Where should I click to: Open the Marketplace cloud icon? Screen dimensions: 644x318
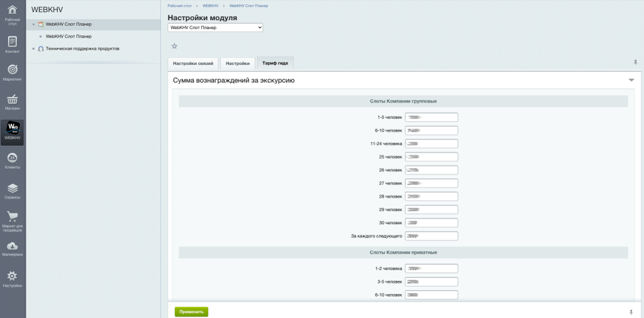[12, 248]
